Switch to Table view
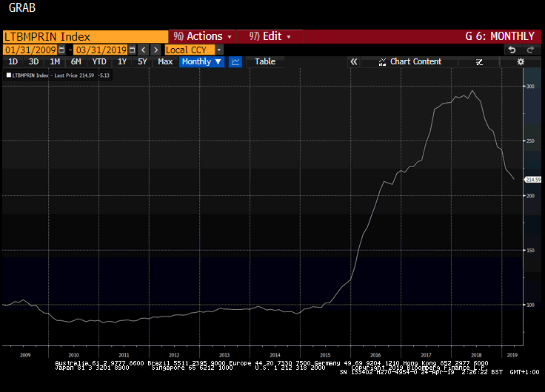The height and width of the screenshot is (392, 545). [264, 62]
